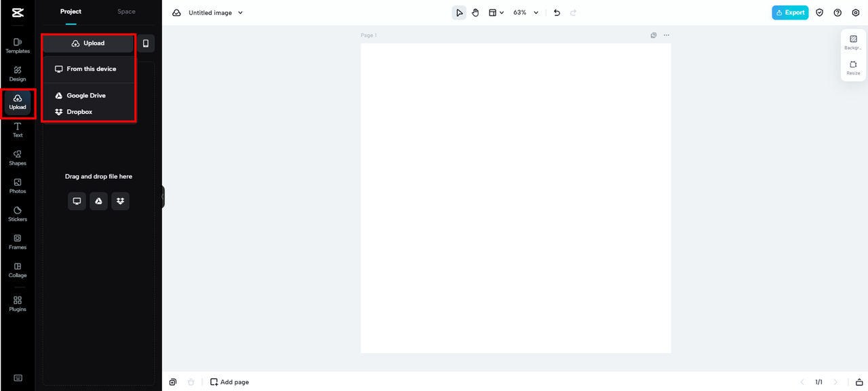Screen dimensions: 868x391
Task: Click the cloud save status icon
Action: point(176,12)
